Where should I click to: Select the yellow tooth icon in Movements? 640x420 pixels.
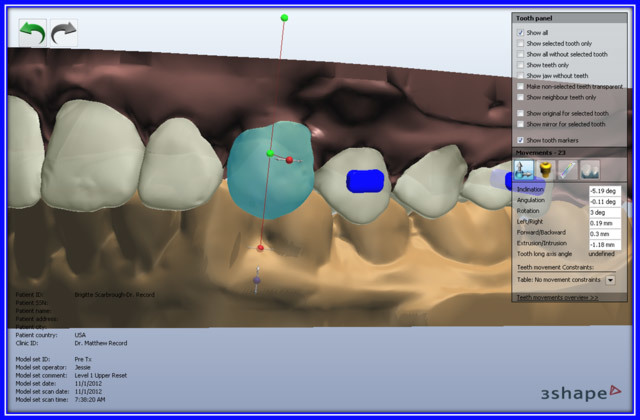pos(546,170)
